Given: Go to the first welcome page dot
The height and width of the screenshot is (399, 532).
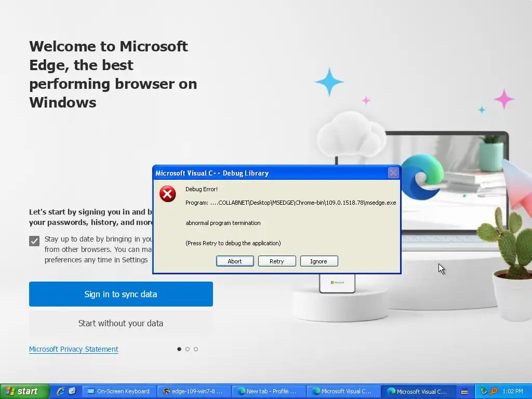Looking at the screenshot, I should click(x=179, y=349).
